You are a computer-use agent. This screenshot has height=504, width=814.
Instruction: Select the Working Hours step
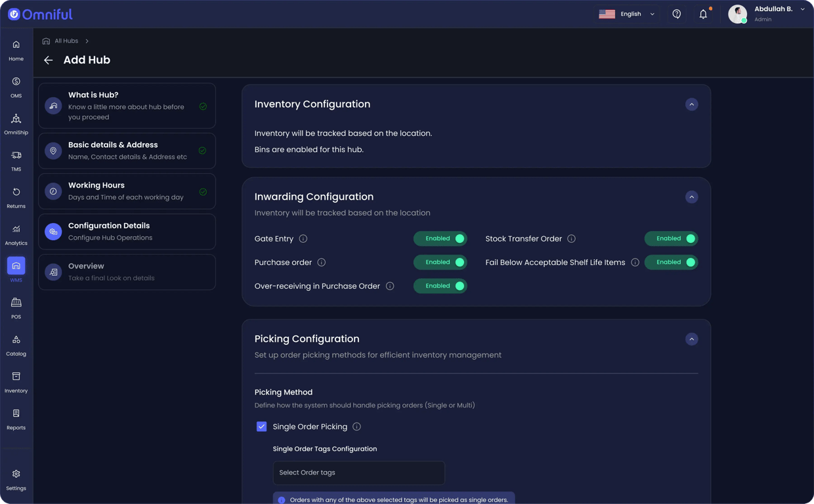(x=127, y=191)
